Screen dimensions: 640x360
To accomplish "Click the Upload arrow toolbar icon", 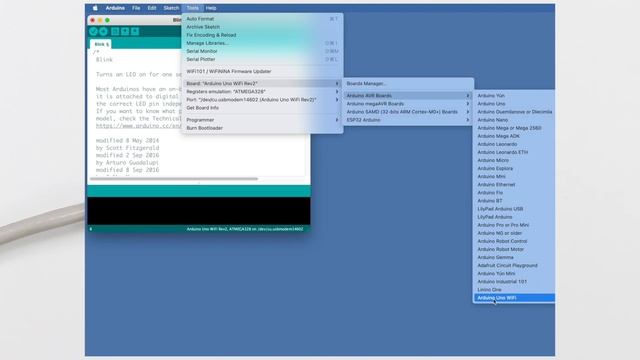I will 103,31.
